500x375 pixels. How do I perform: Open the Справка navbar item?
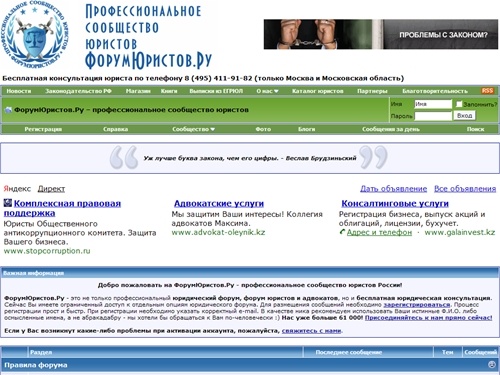(x=115, y=129)
